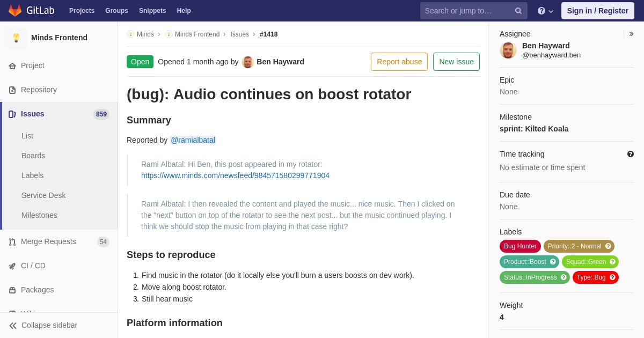Click the Report abuse button
Viewport: 644px width, 338px height.
(399, 62)
